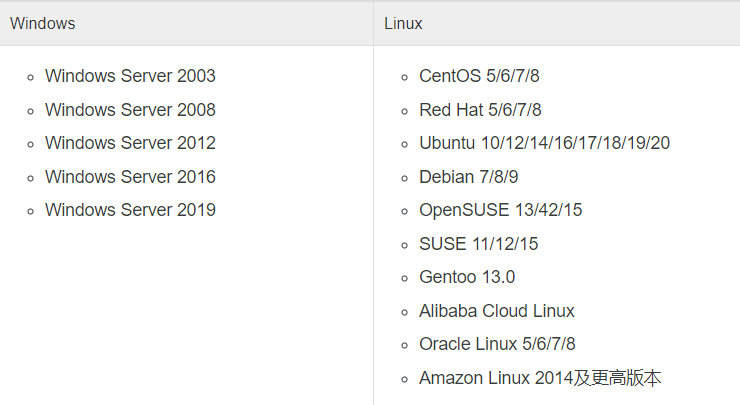Select the Debian 7/8/9 entry
Viewport: 740px width, 405px height.
click(468, 177)
